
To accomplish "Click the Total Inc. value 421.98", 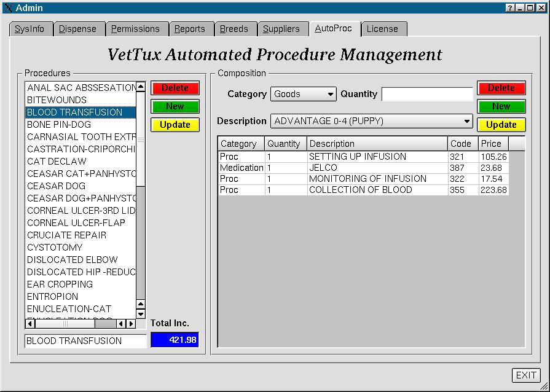I will tap(175, 340).
